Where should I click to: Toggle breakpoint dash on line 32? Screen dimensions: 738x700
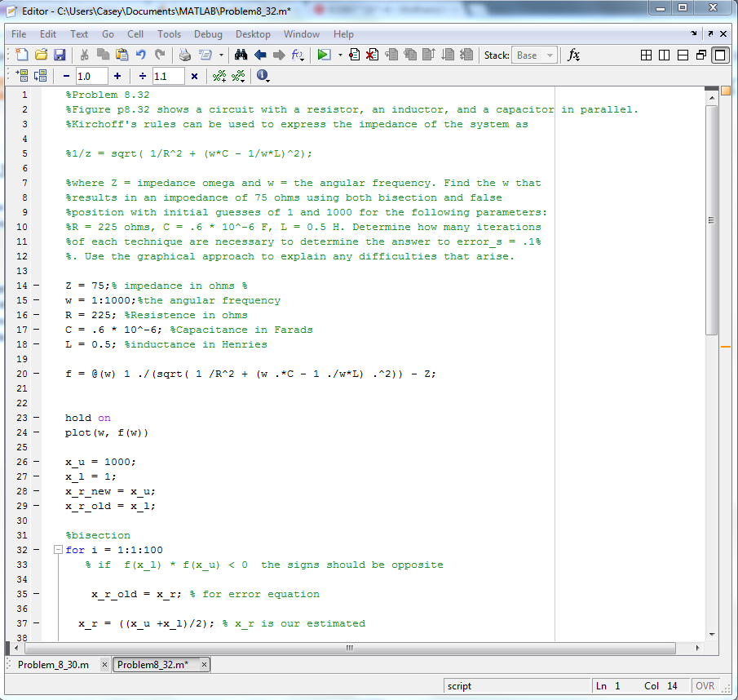(36, 550)
